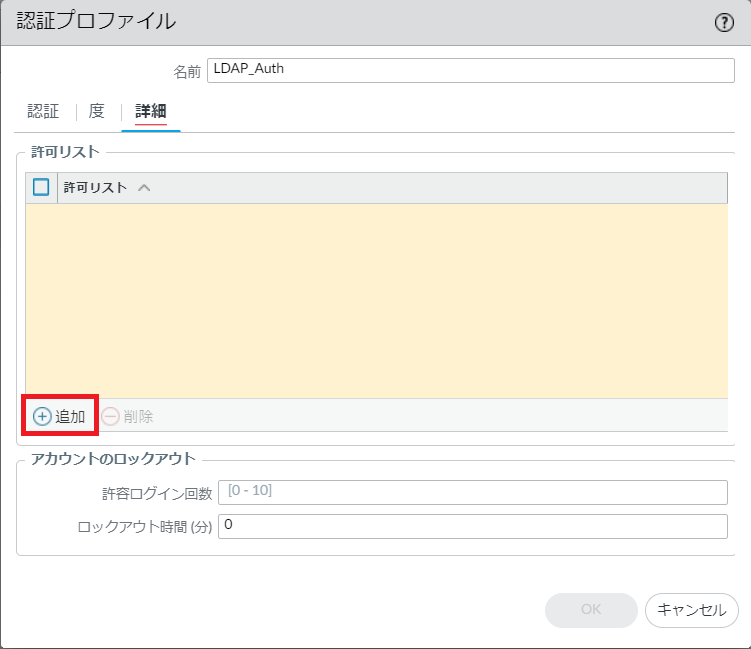Click the 名前 field containing LDAP_Auth
The image size is (751, 649).
click(471, 70)
